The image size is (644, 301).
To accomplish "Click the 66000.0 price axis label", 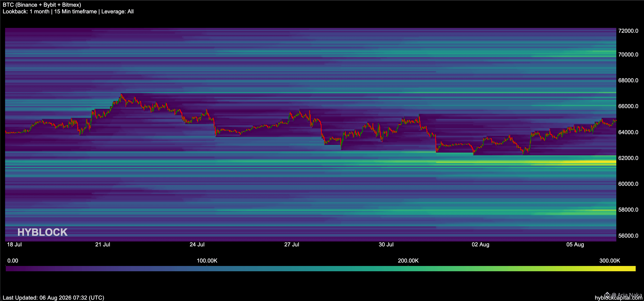I will 628,106.
